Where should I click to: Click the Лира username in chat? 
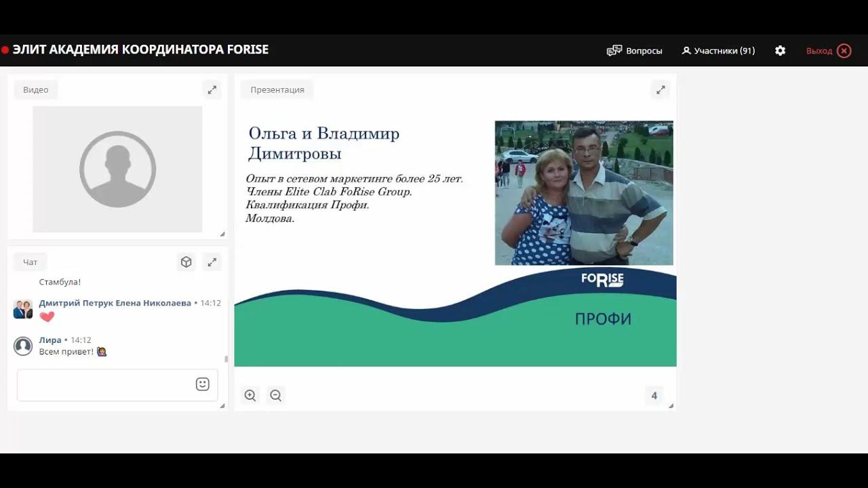point(50,340)
